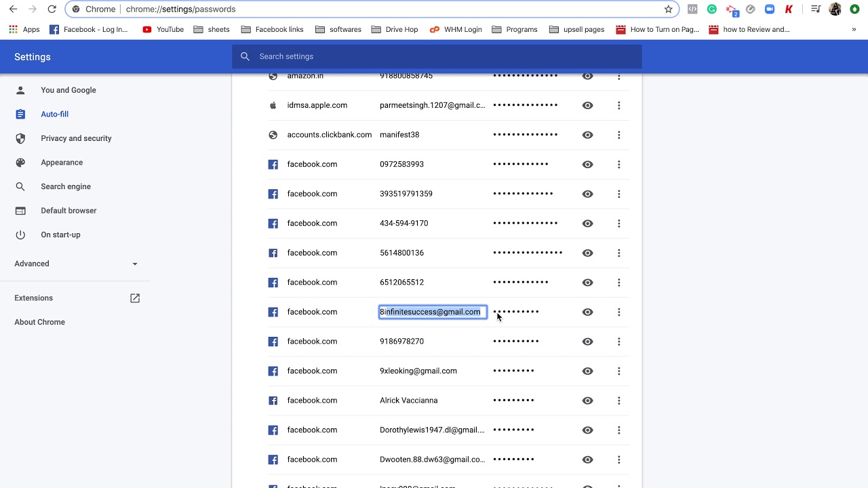The image size is (868, 488).
Task: Open the Extensions link
Action: pos(34,298)
